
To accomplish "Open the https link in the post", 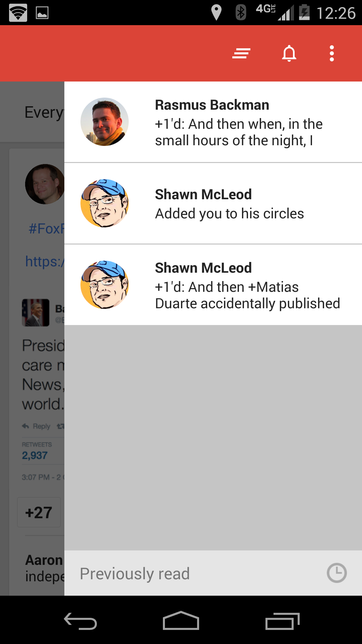I will click(x=45, y=261).
